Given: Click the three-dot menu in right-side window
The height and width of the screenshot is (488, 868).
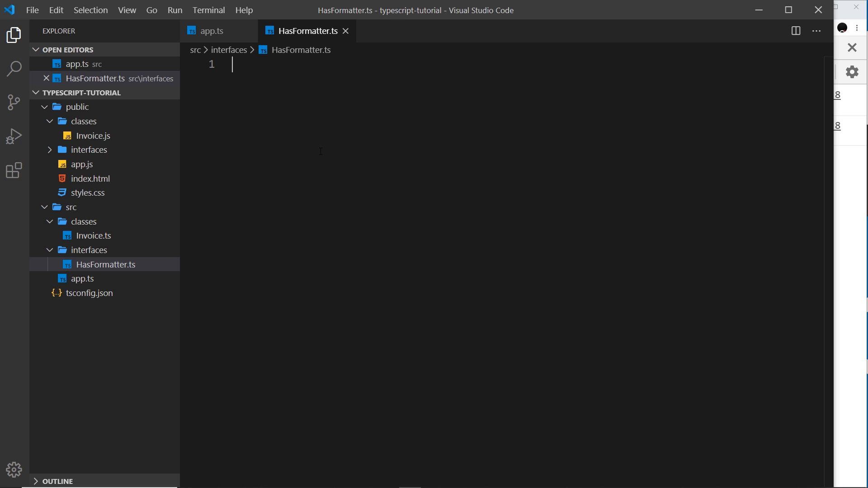Looking at the screenshot, I should tap(857, 28).
